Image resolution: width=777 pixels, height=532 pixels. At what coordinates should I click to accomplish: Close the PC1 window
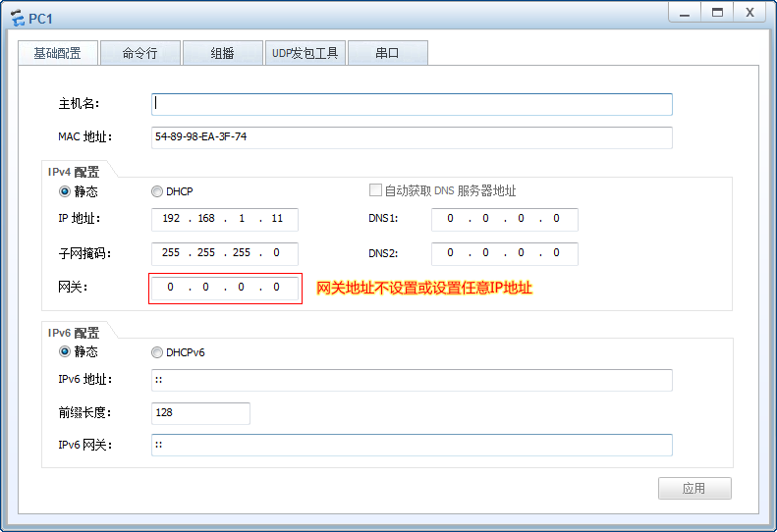750,13
